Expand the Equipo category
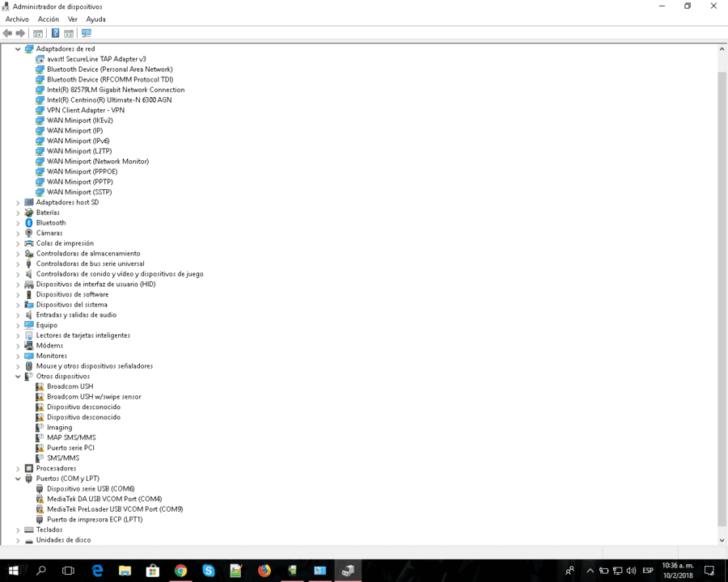The image size is (728, 582). pos(18,325)
